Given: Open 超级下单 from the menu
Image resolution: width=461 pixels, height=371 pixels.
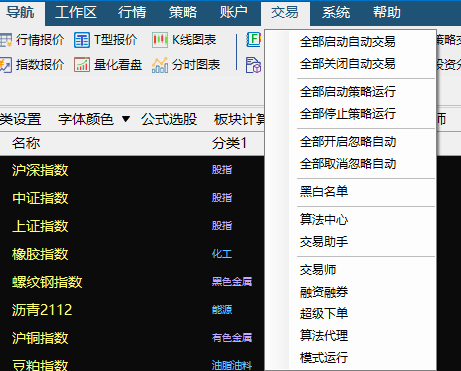Looking at the screenshot, I should coord(324,314).
